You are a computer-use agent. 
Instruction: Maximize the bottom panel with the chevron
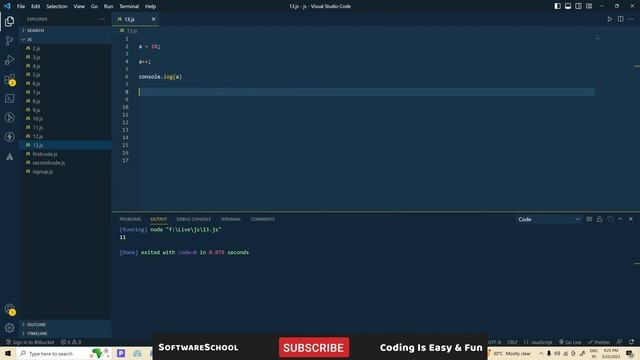click(x=620, y=219)
